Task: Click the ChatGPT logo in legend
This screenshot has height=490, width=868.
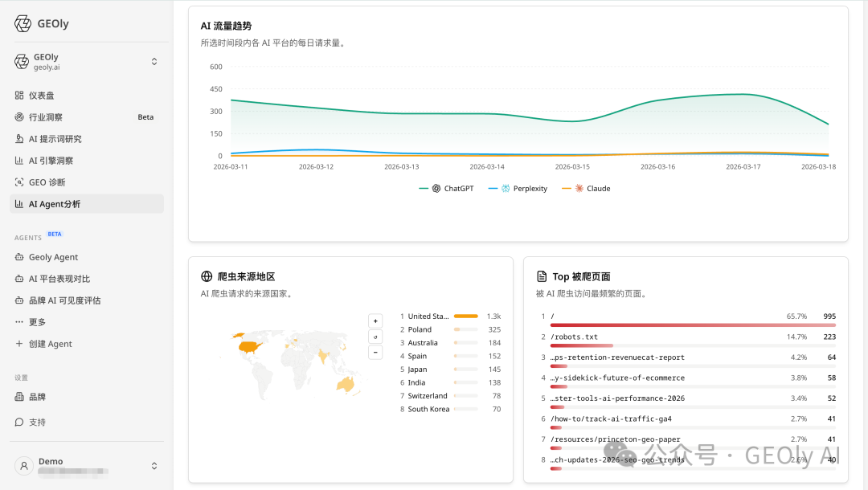Action: [436, 189]
